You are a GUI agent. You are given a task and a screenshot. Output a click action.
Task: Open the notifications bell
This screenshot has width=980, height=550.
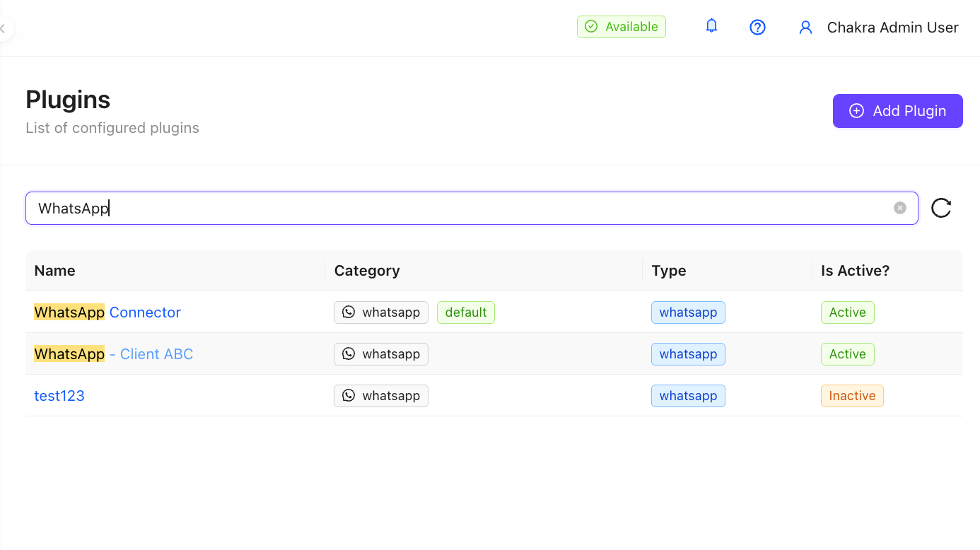711,25
